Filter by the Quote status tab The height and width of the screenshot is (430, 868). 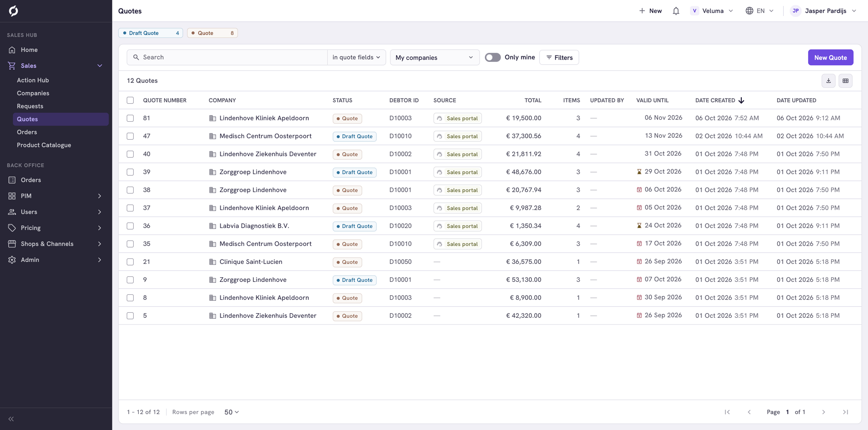pos(213,33)
